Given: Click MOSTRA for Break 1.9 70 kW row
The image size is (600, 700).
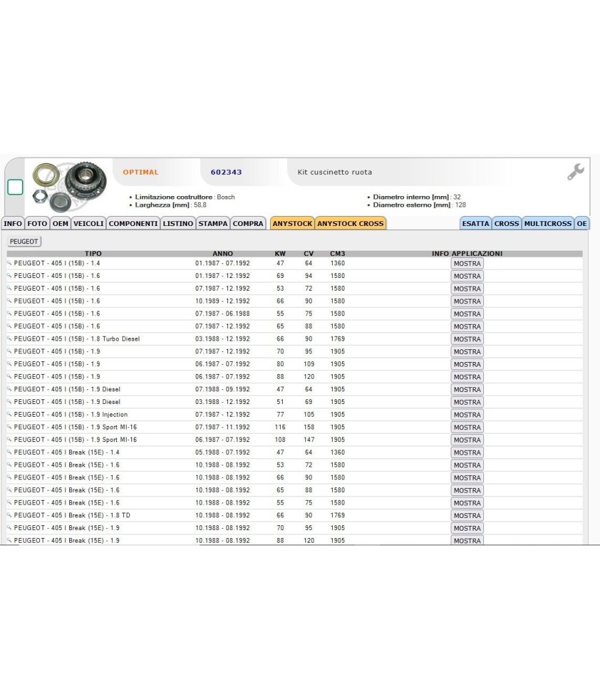Looking at the screenshot, I should 467,528.
